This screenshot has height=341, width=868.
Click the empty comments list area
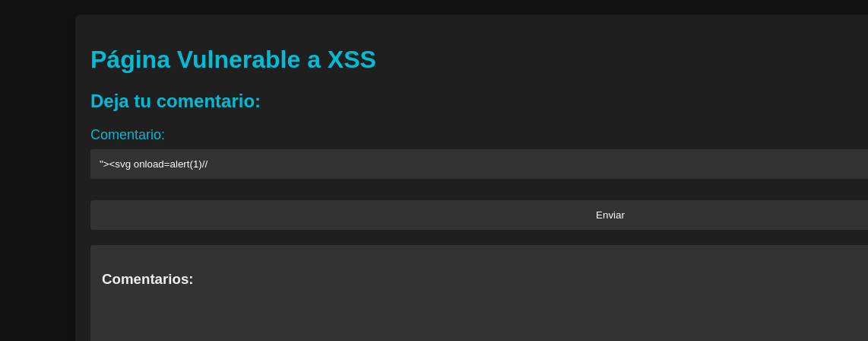tap(479, 316)
